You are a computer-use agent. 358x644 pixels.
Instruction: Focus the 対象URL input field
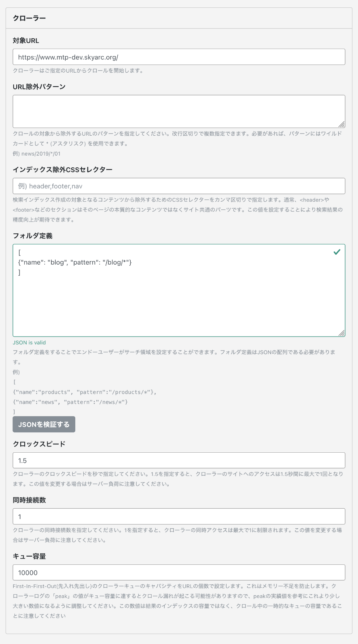[179, 57]
